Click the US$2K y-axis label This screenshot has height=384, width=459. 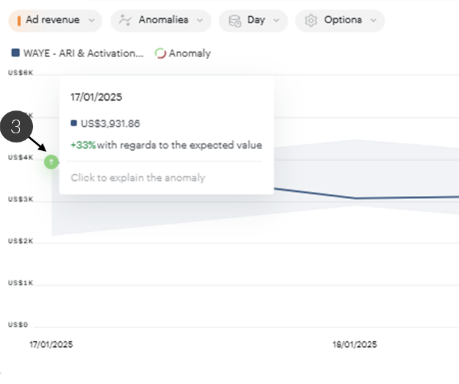[21, 241]
